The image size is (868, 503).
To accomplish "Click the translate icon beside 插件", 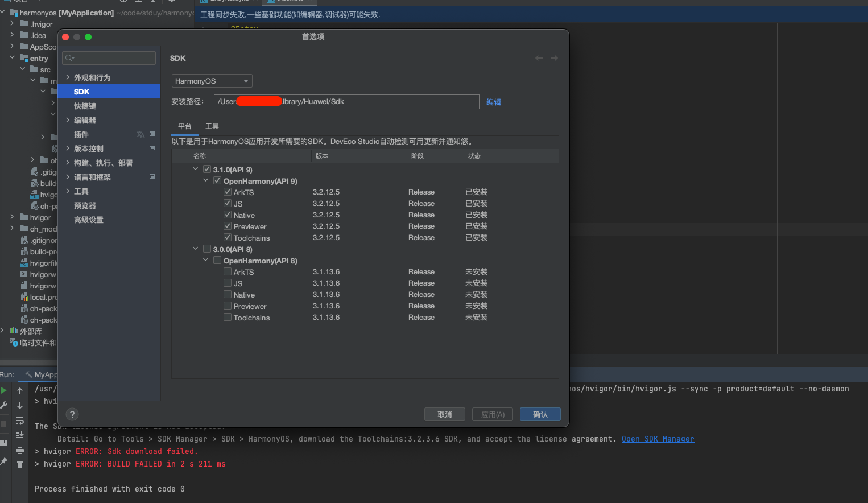I will point(140,135).
